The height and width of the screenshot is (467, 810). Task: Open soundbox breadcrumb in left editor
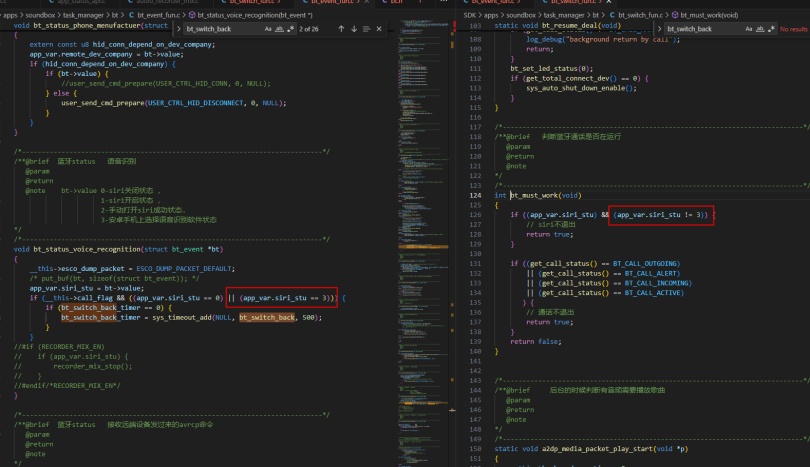40,15
